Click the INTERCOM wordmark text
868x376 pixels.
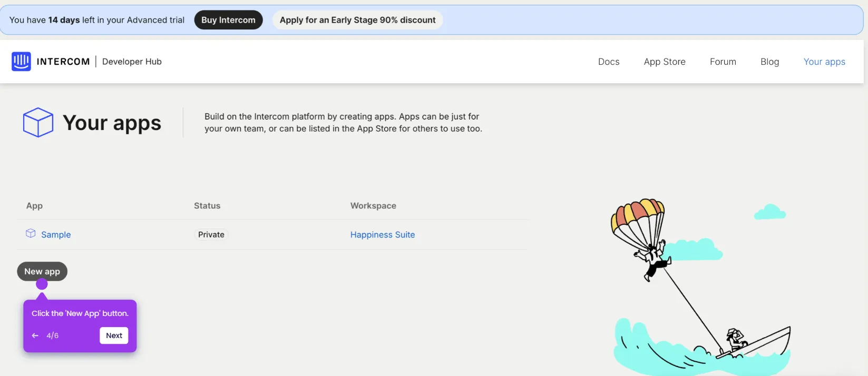click(63, 62)
